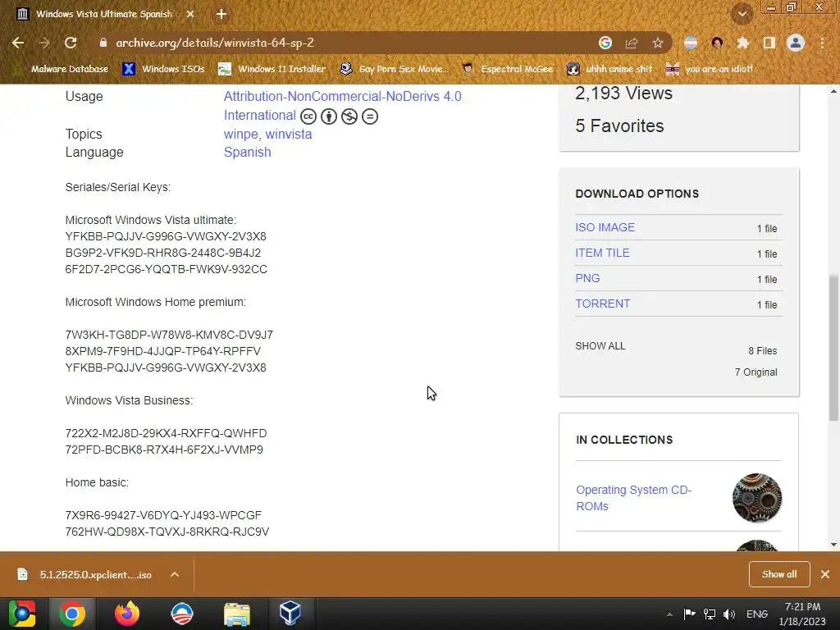Open the striped flag extension icon
The width and height of the screenshot is (840, 630).
click(691, 43)
